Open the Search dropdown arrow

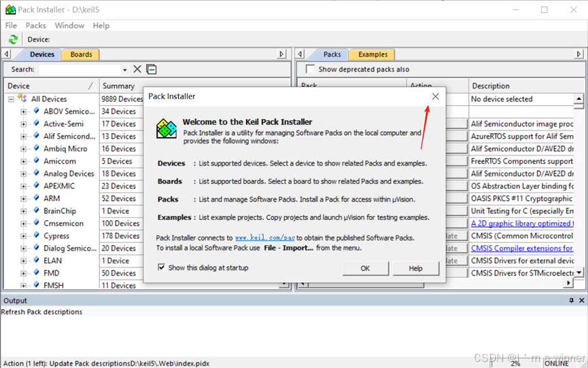click(x=124, y=70)
